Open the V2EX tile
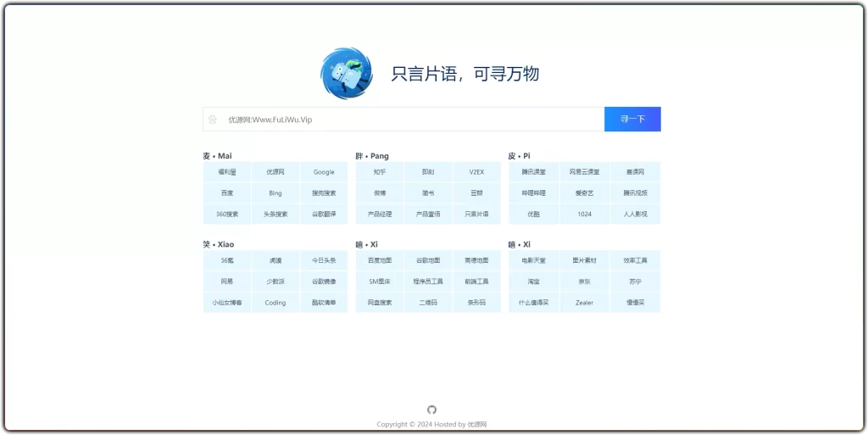This screenshot has height=435, width=868. [476, 172]
